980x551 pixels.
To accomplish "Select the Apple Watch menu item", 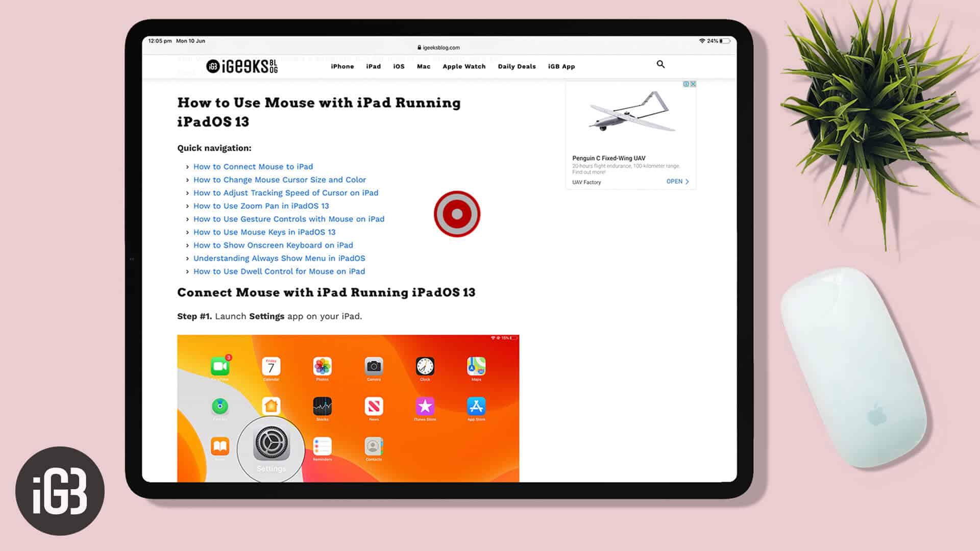I will pos(463,66).
